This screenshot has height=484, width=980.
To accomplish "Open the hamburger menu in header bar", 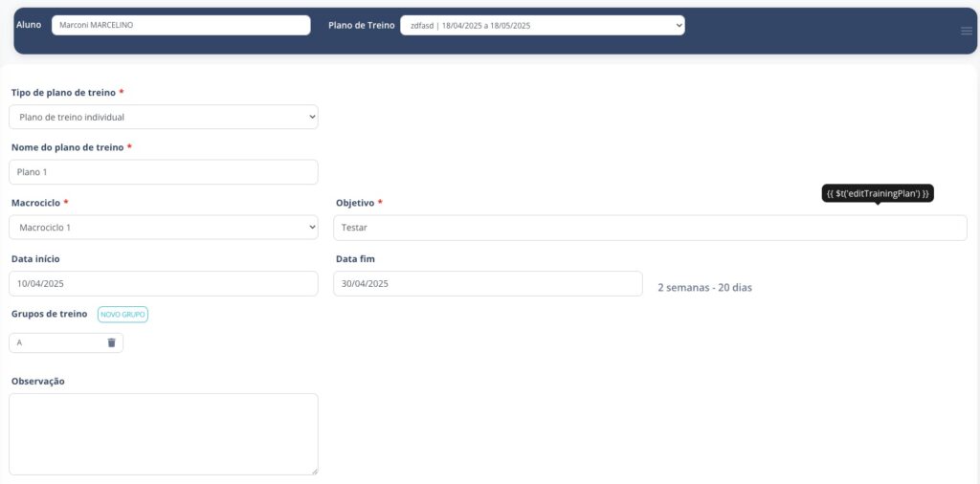I will point(967,32).
